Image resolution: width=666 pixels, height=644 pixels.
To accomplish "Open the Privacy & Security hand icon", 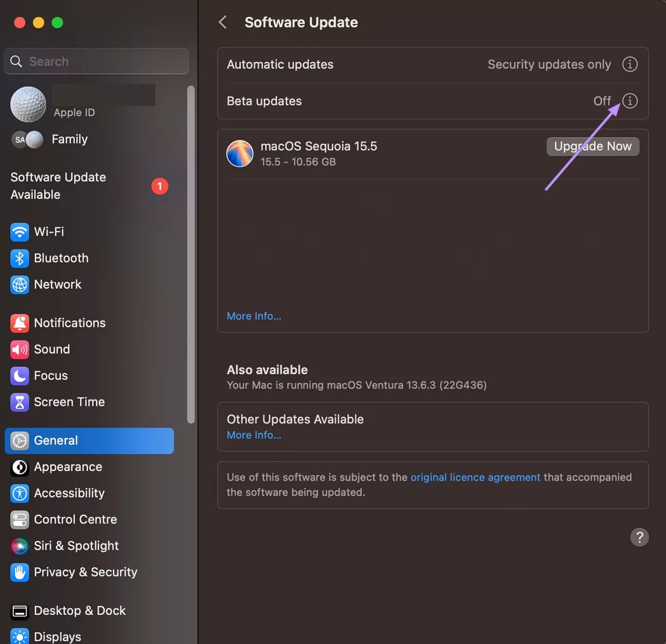I will point(19,573).
